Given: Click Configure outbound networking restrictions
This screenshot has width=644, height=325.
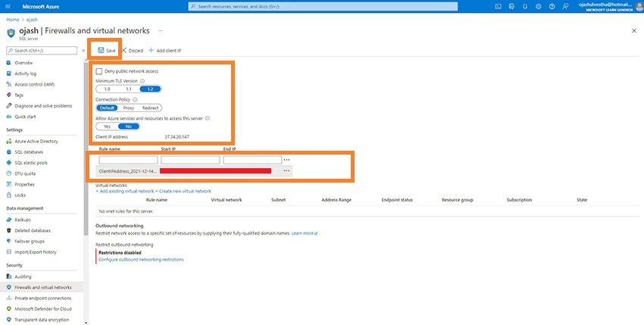Looking at the screenshot, I should click(x=141, y=260).
